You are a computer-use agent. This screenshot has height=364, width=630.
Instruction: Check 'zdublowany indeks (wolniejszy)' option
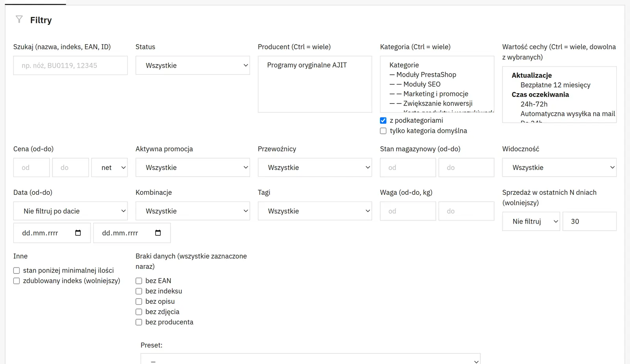17,281
